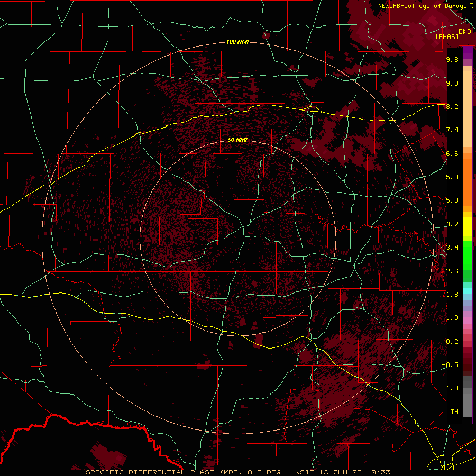Click the 7.4 scale value label
476x476 pixels.
click(x=452, y=130)
